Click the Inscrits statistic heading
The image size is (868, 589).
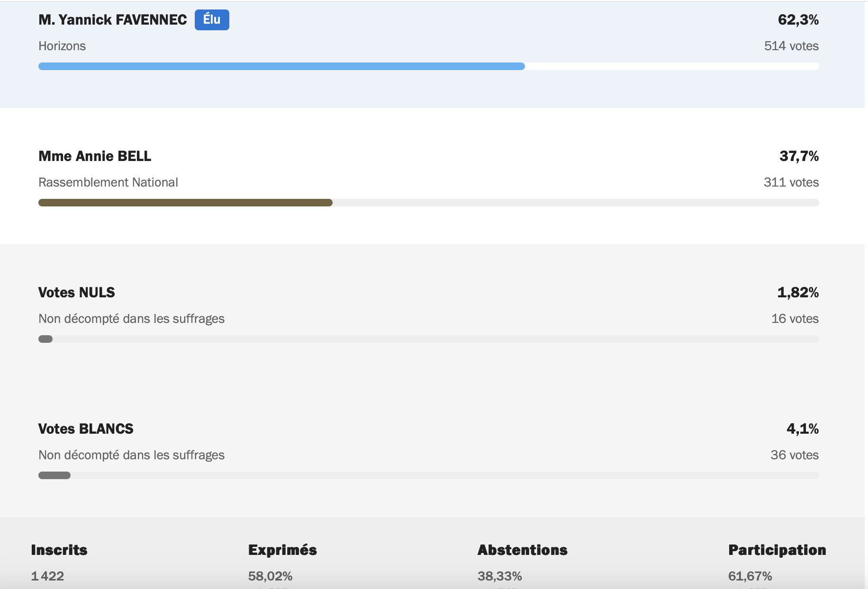pos(59,550)
